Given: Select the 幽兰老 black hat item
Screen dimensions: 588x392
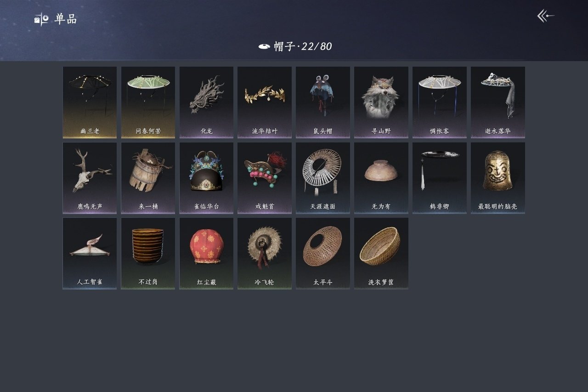Looking at the screenshot, I should (90, 102).
